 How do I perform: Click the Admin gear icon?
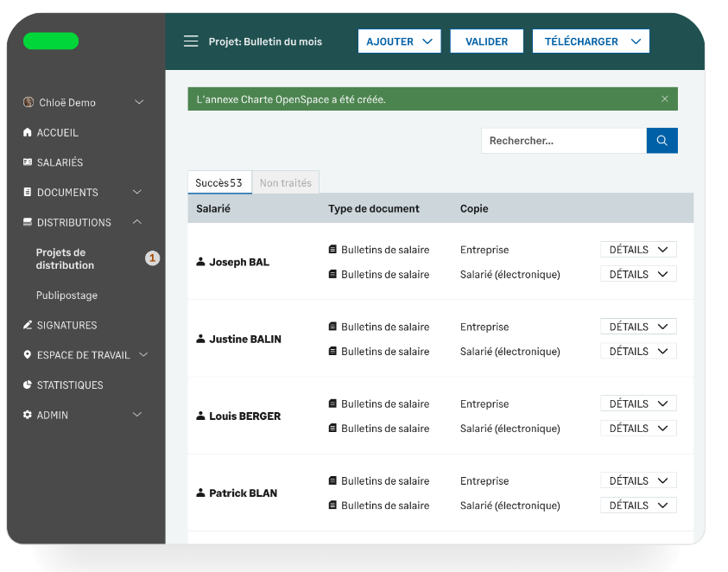pos(28,416)
